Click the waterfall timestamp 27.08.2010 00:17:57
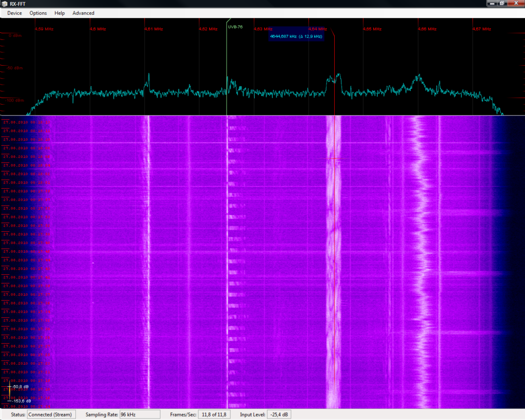525x420 pixels. (x=27, y=199)
